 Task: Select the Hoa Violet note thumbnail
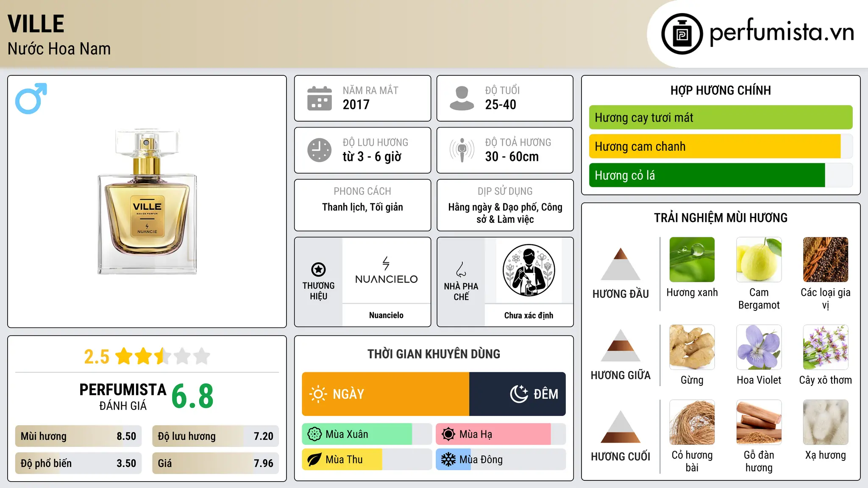coord(759,347)
